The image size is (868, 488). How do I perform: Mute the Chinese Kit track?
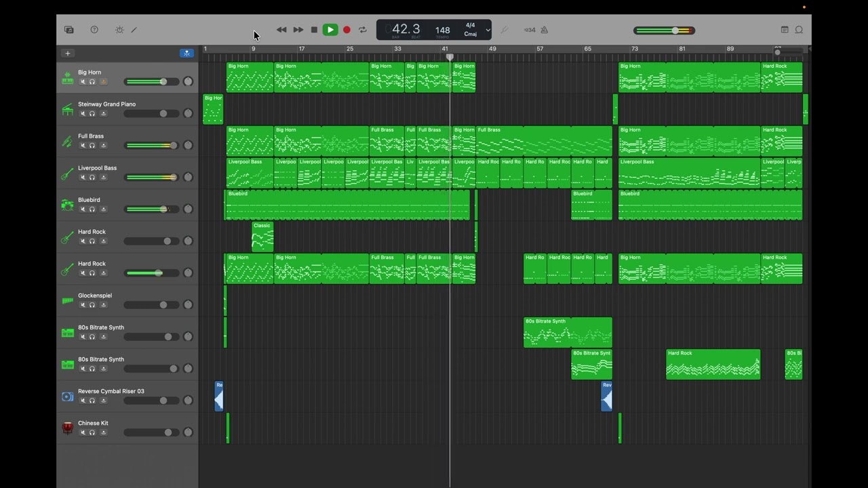(x=83, y=432)
